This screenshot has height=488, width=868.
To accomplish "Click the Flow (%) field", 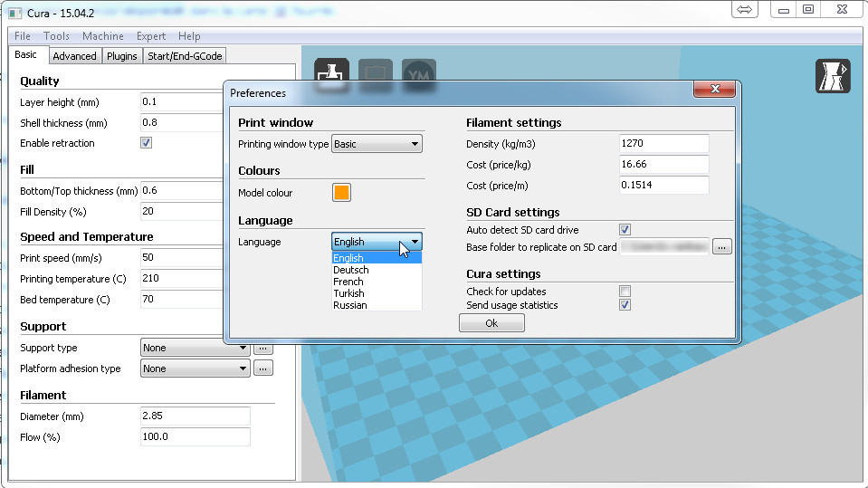I will pos(196,437).
